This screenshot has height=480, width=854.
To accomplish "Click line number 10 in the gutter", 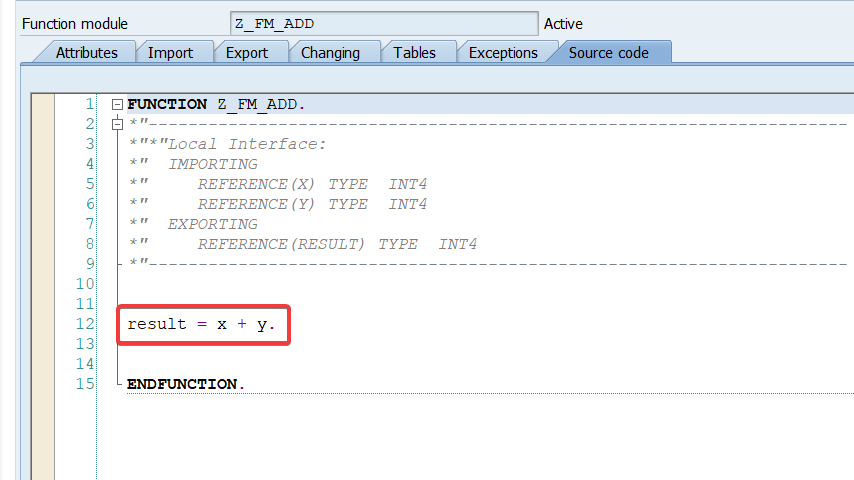I will pyautogui.click(x=85, y=284).
